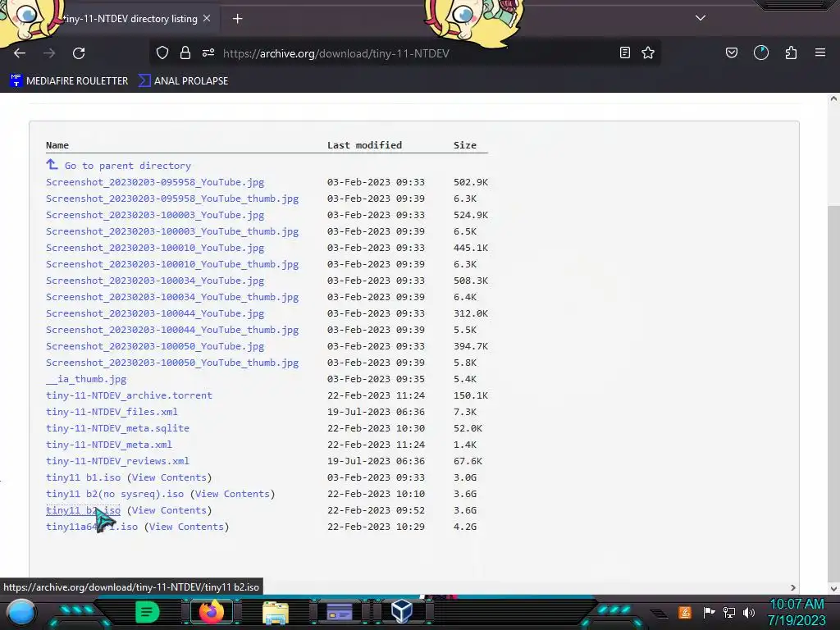
Task: Open tiny-11-NTDEV_meta.xml
Action: tap(109, 445)
